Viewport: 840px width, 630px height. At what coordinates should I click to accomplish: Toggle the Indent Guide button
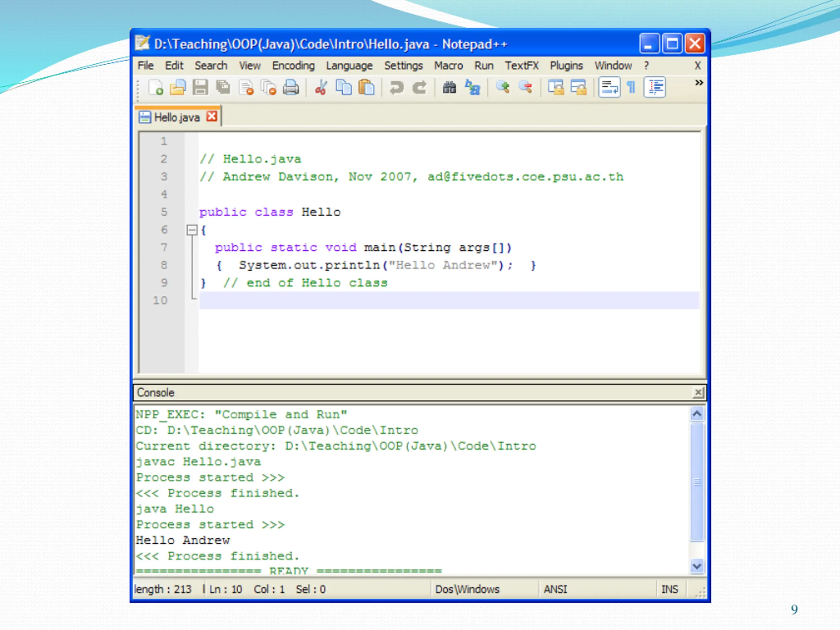coord(655,87)
